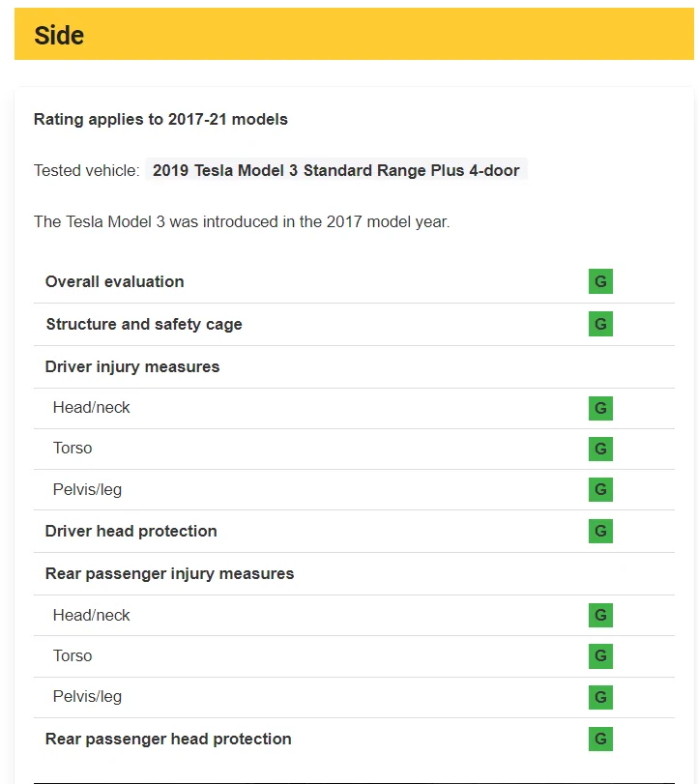Click the driver Torso G rating badge
The image size is (698, 784).
tap(600, 449)
